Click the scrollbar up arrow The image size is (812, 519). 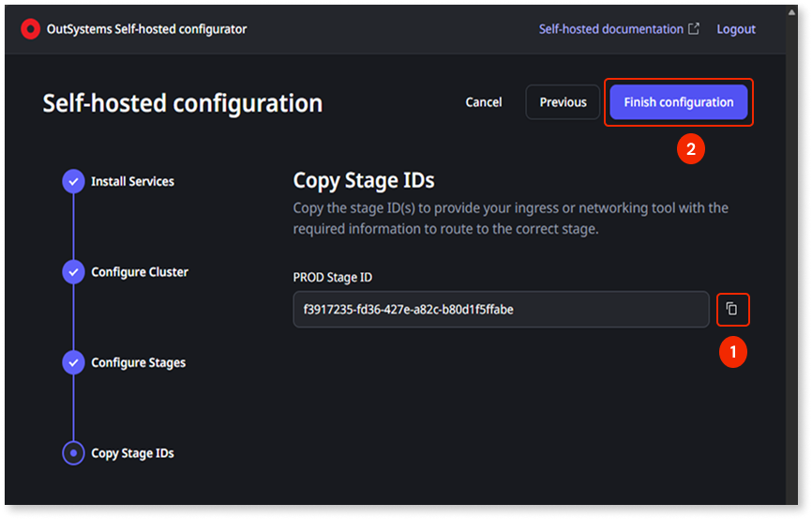[791, 12]
